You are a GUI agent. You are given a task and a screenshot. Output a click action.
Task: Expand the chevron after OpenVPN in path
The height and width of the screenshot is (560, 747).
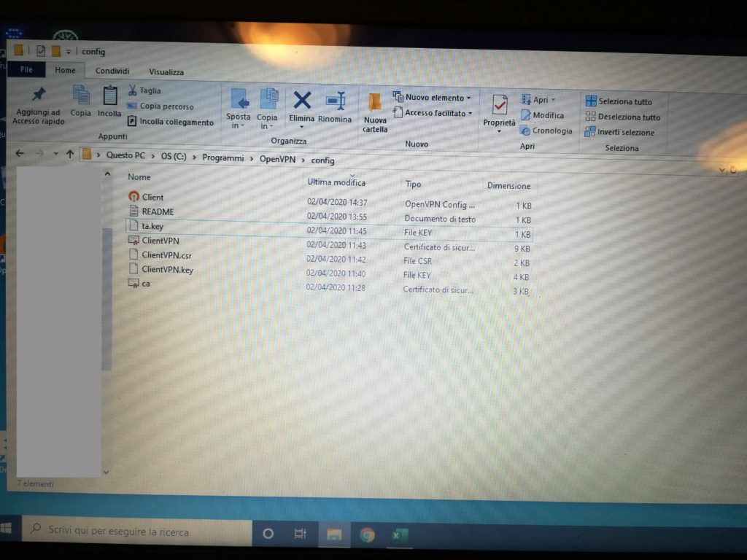[x=303, y=160]
